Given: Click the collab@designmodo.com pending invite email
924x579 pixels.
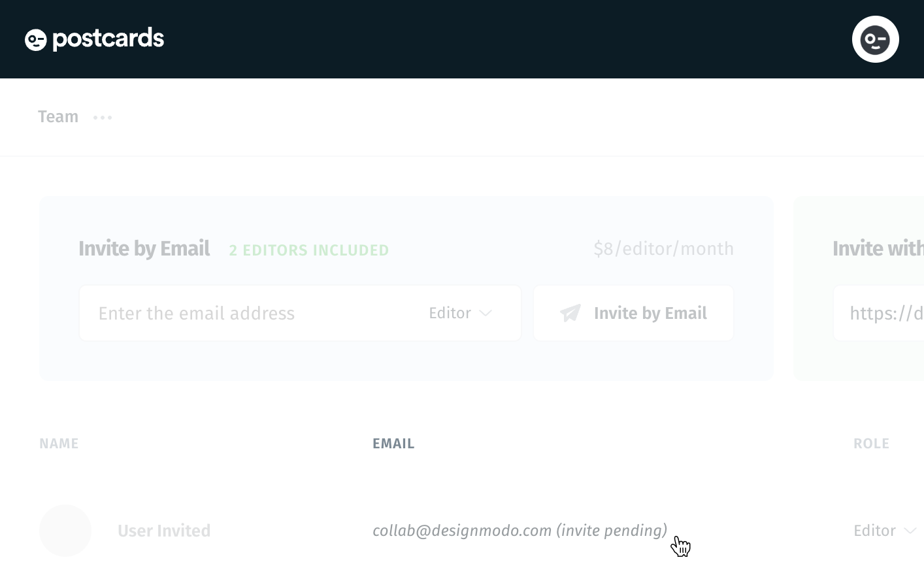Looking at the screenshot, I should (520, 531).
